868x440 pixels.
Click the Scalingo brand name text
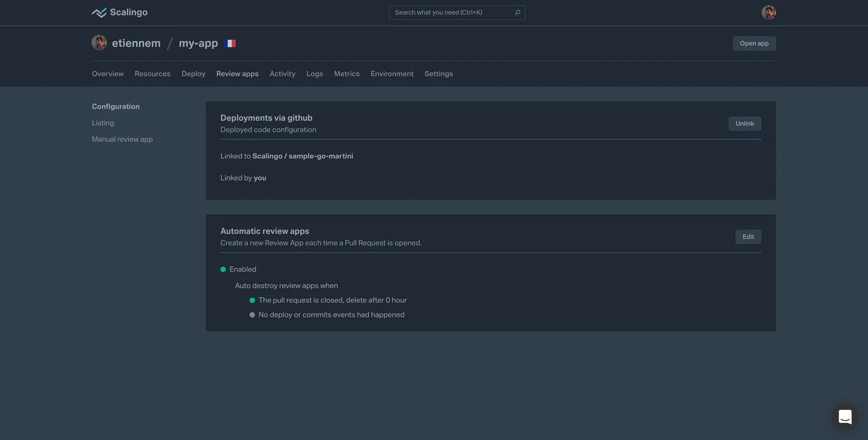point(128,12)
